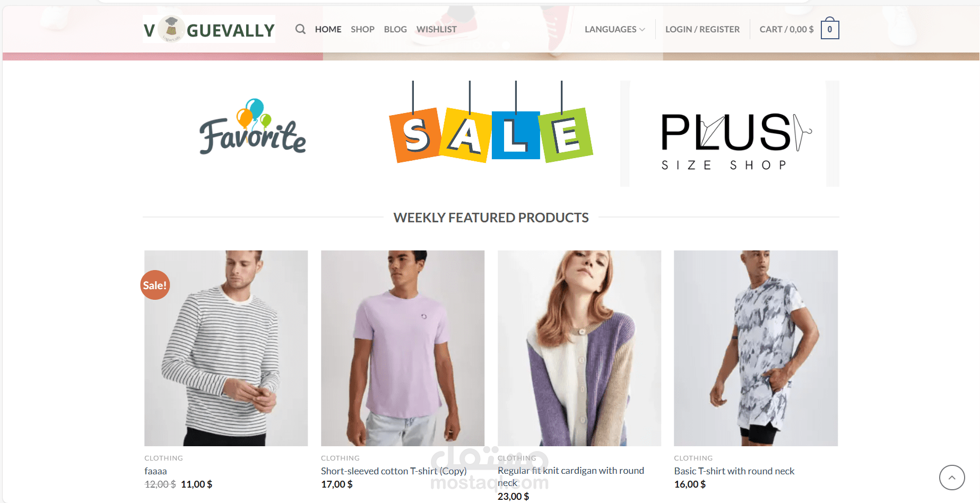Click the scroll-to-top arrow button
This screenshot has width=980, height=503.
pyautogui.click(x=952, y=478)
